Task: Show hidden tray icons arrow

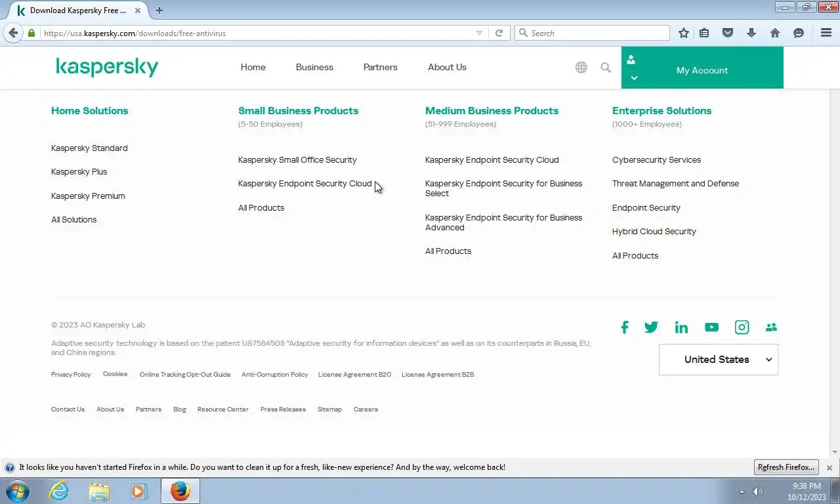Action: [x=742, y=492]
